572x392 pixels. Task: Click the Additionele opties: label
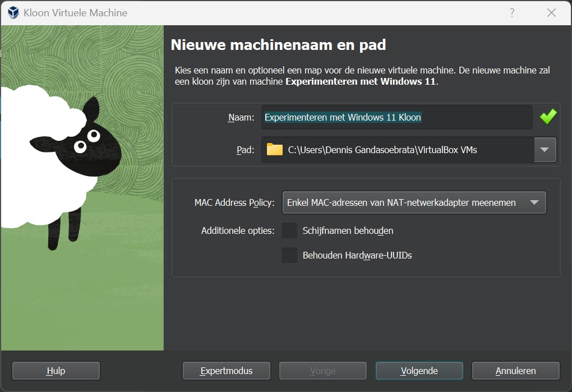coord(237,231)
